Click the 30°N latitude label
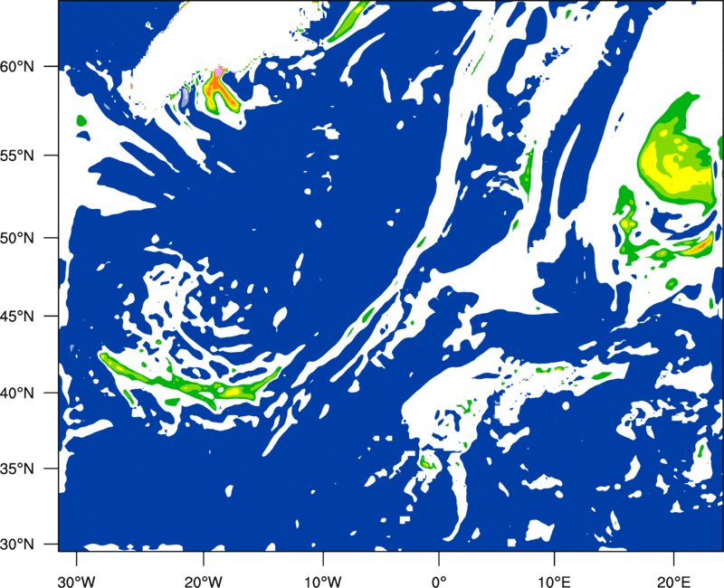The image size is (724, 588). (x=17, y=545)
